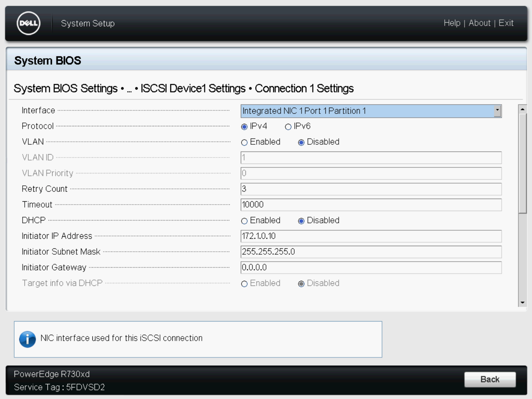Click the settings breadcrumb path text
This screenshot has height=399, width=532.
[184, 89]
